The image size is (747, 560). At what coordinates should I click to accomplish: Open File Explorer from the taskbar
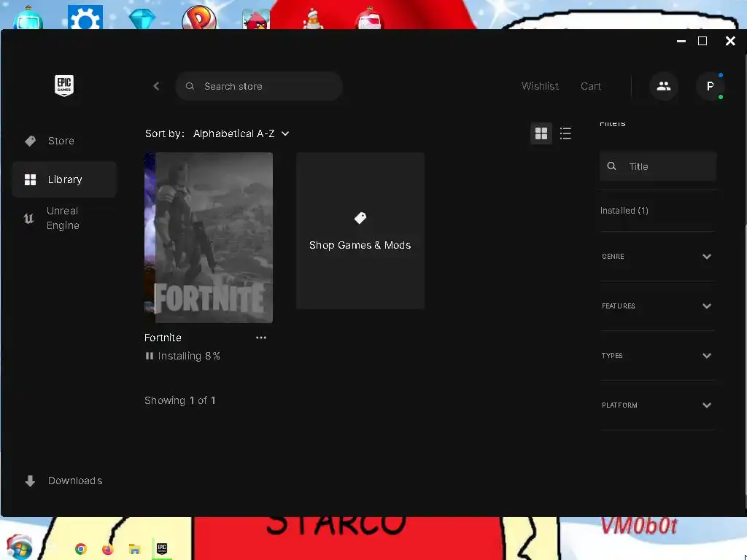[x=135, y=549]
